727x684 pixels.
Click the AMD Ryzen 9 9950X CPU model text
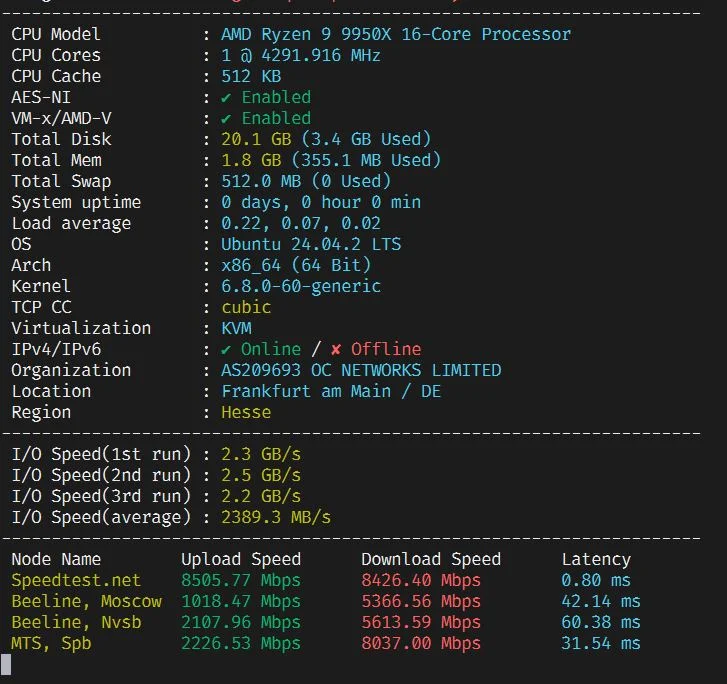(x=395, y=35)
